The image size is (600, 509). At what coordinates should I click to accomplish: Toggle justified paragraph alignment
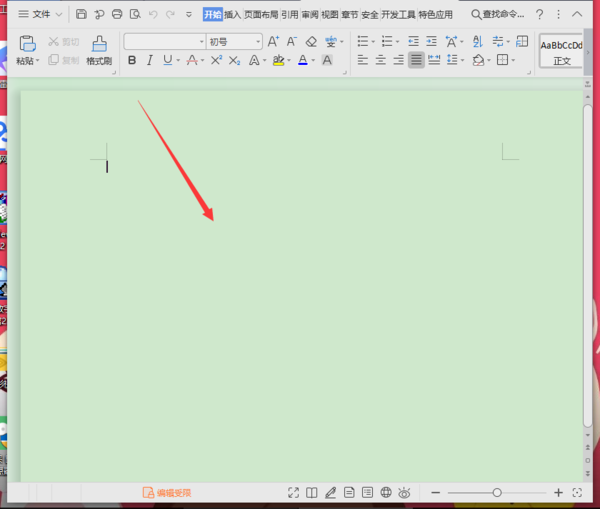tap(416, 60)
